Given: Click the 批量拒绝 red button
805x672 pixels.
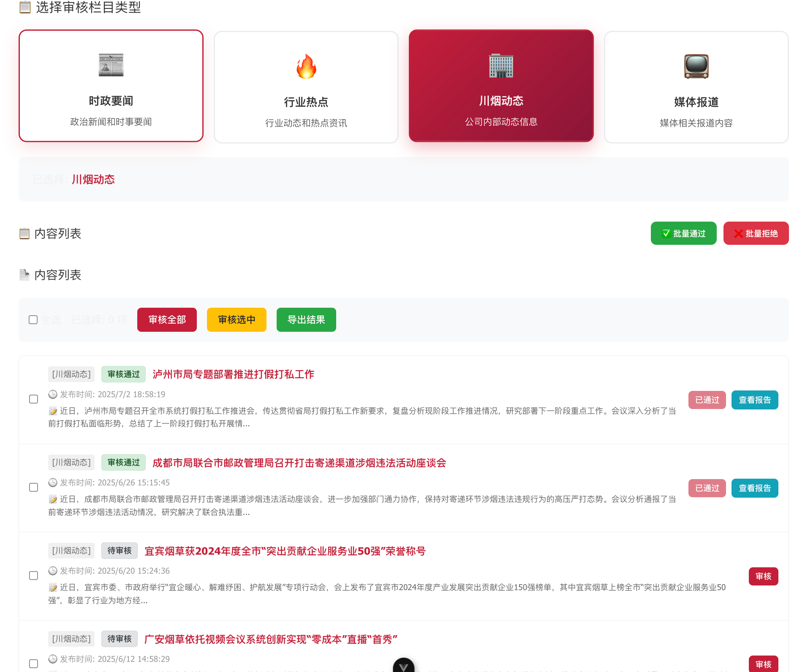Looking at the screenshot, I should pyautogui.click(x=756, y=233).
